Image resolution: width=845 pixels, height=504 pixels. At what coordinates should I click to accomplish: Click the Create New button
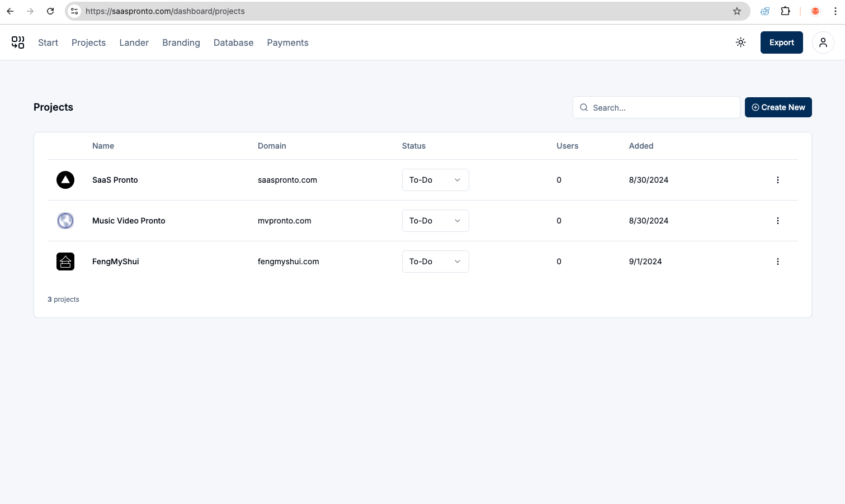778,107
